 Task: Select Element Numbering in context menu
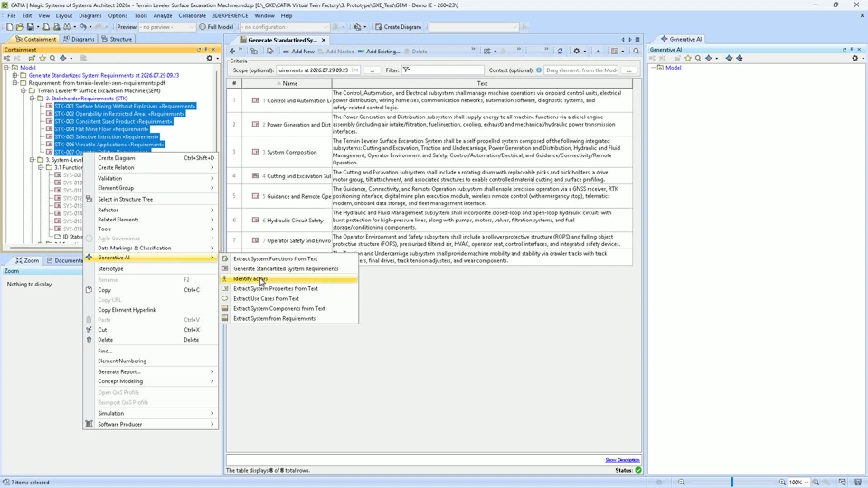151,361
